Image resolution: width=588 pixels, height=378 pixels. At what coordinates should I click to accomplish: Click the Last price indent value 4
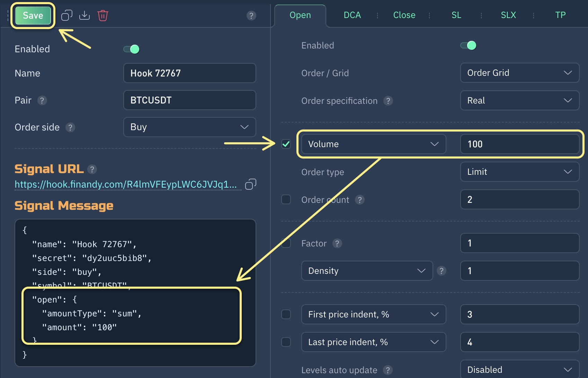point(519,342)
